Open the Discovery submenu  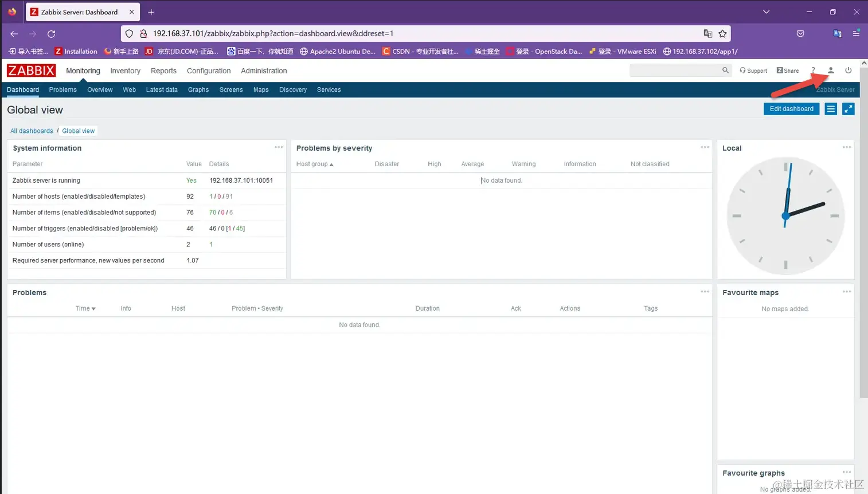point(293,90)
